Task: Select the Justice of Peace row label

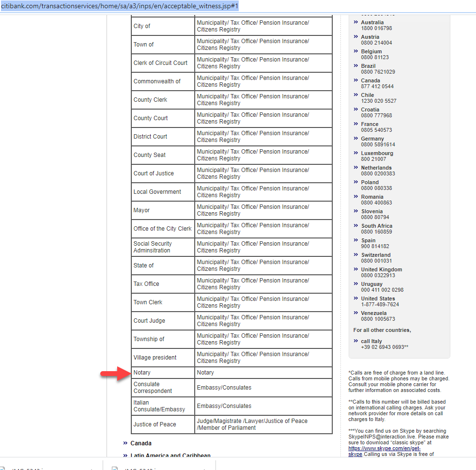Action: [x=154, y=424]
